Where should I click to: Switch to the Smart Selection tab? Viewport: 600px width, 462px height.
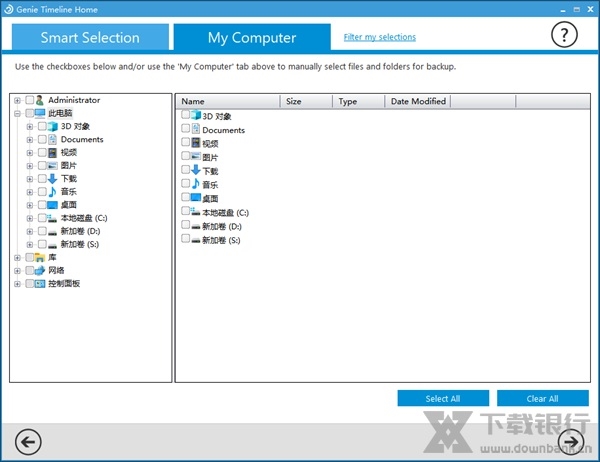point(90,38)
